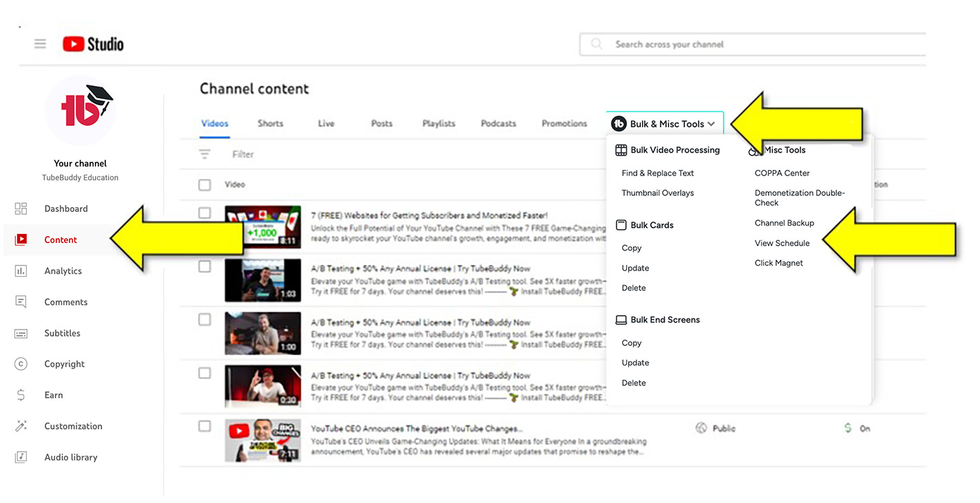Click the Earn dollar icon

pyautogui.click(x=21, y=395)
